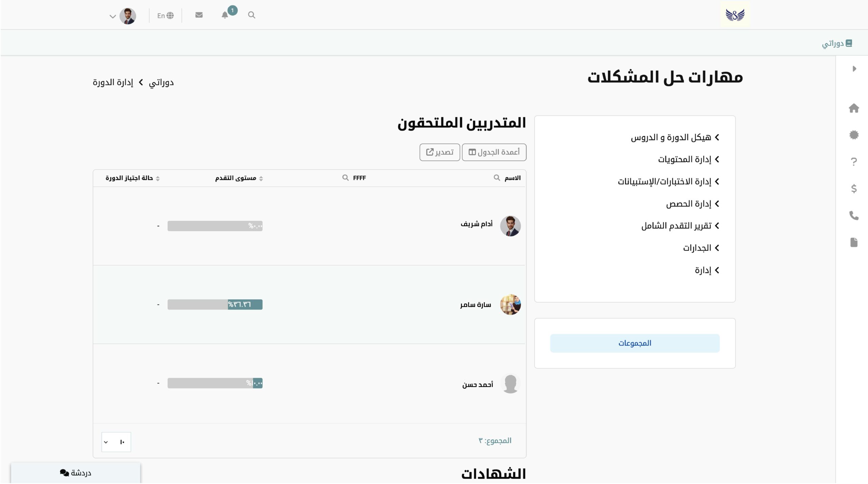The width and height of the screenshot is (868, 484).
Task: Click the notification bell icon
Action: (x=225, y=15)
